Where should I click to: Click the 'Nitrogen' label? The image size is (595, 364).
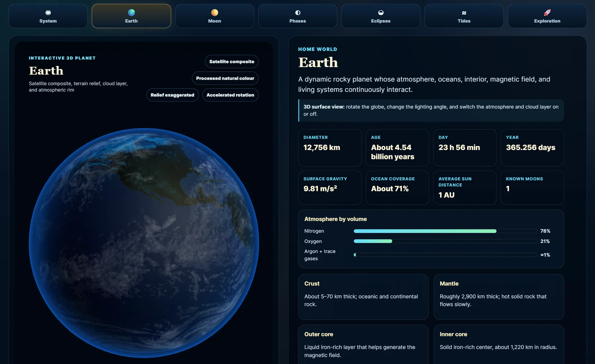pos(314,231)
